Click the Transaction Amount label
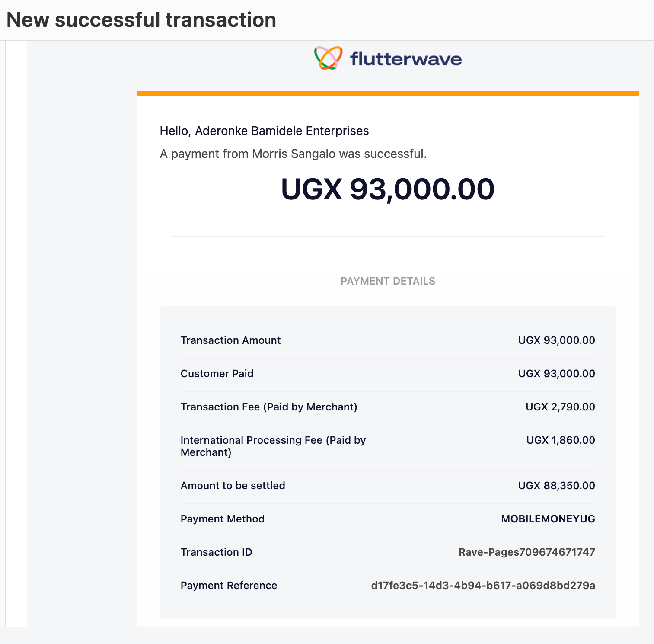 pos(230,340)
